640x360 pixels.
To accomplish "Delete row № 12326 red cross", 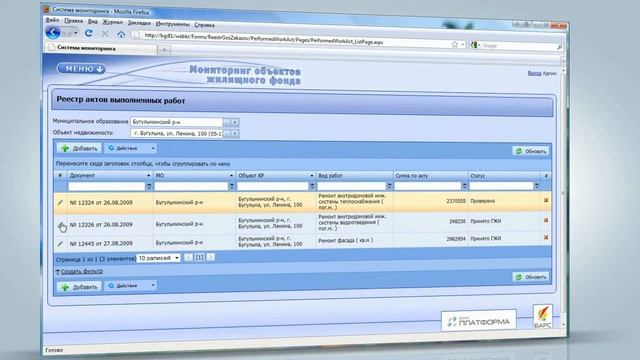I will (546, 220).
